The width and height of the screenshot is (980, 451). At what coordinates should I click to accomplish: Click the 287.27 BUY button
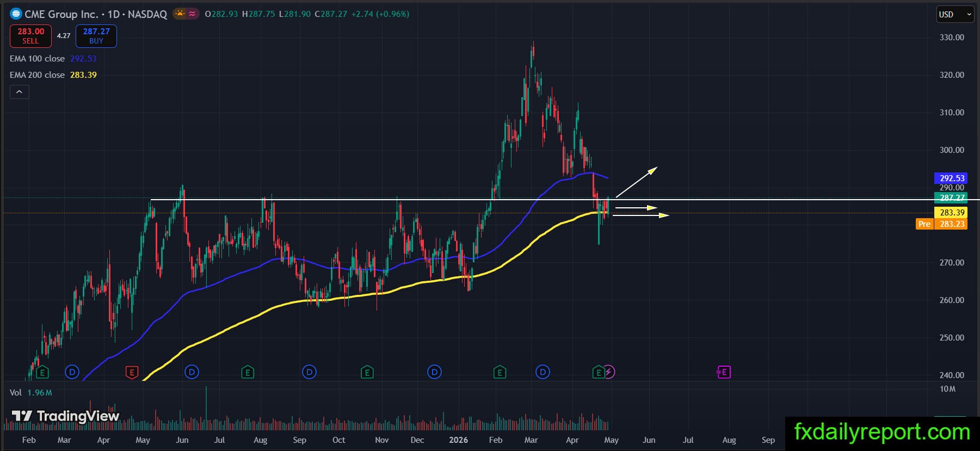(96, 36)
